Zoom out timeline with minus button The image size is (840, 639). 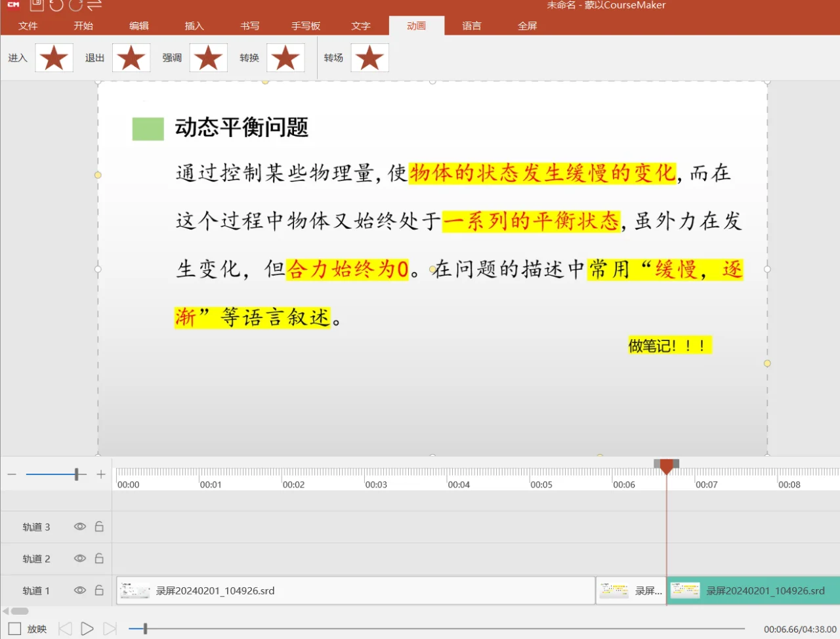(11, 474)
